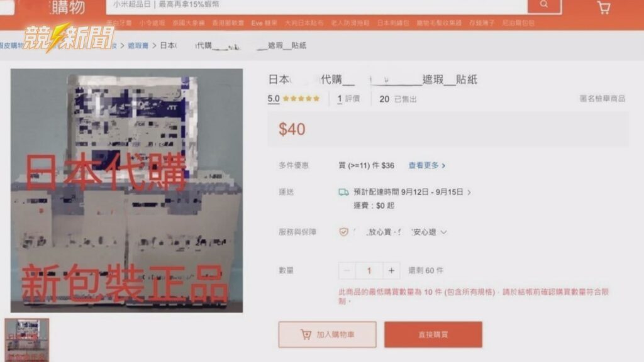Screen dimensions: 644x362
Task: Expand estimated delivery time 9月12日 arrow
Action: (x=469, y=192)
